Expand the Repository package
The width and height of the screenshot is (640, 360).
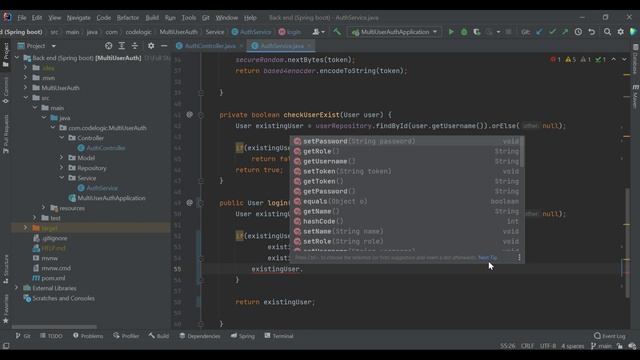pyautogui.click(x=62, y=168)
